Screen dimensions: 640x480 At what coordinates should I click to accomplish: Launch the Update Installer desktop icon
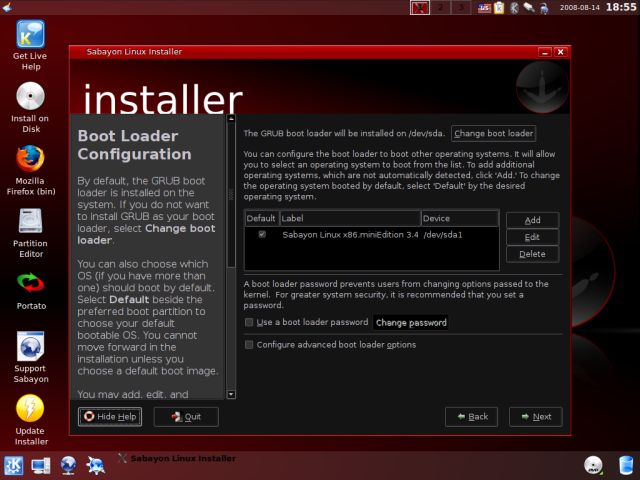(x=31, y=420)
